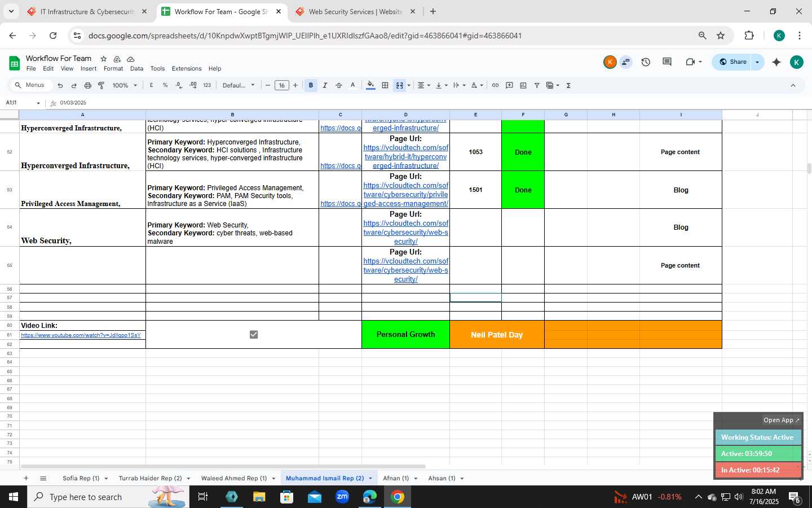Open the Gemini sparkle icon
The image size is (812, 508).
tap(776, 62)
